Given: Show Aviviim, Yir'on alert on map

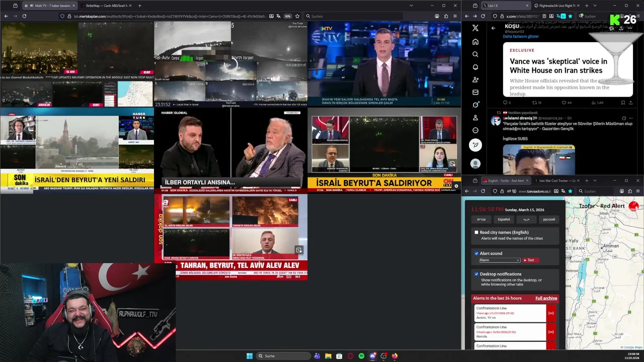Looking at the screenshot, I should (510, 313).
